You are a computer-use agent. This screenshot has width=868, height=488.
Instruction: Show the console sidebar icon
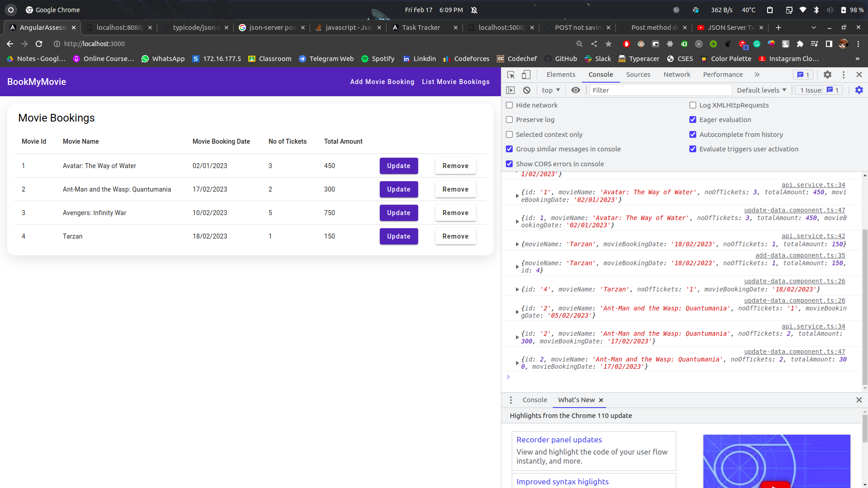pyautogui.click(x=511, y=90)
